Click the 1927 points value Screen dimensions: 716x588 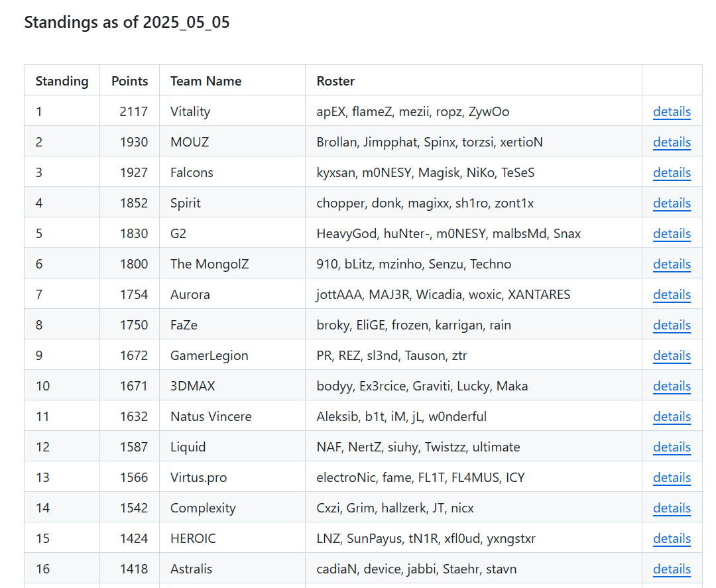[x=134, y=172]
